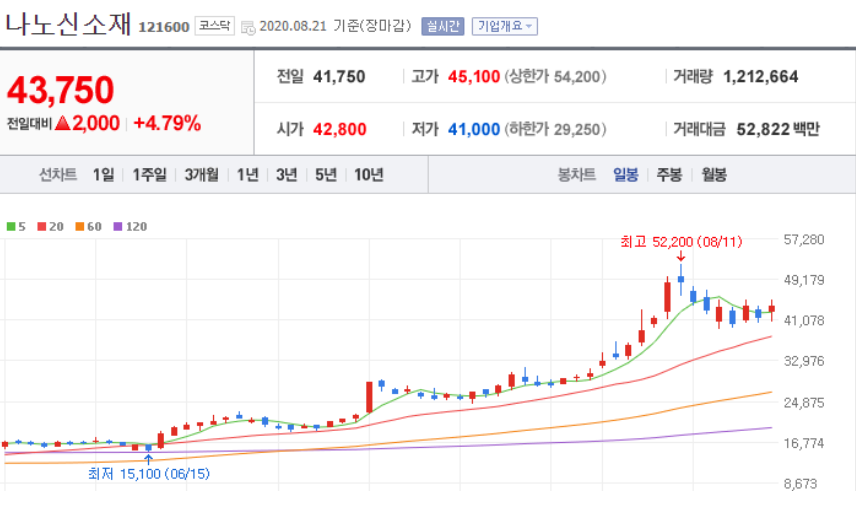Click the previous close value 41,750
The height and width of the screenshot is (505, 856).
[x=339, y=77]
